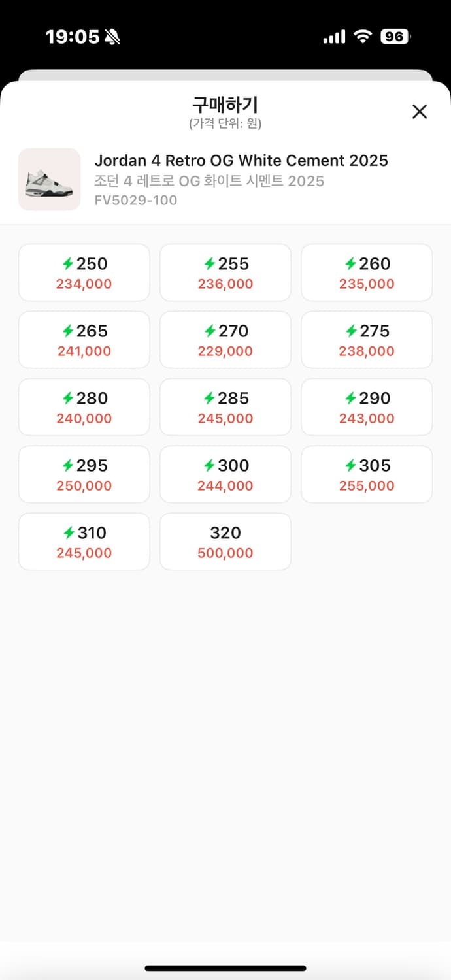Pick the size 260 option
This screenshot has width=451, height=980.
point(367,272)
